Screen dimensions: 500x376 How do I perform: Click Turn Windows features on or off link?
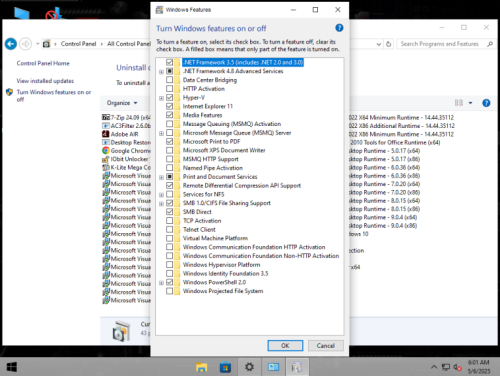(54, 96)
